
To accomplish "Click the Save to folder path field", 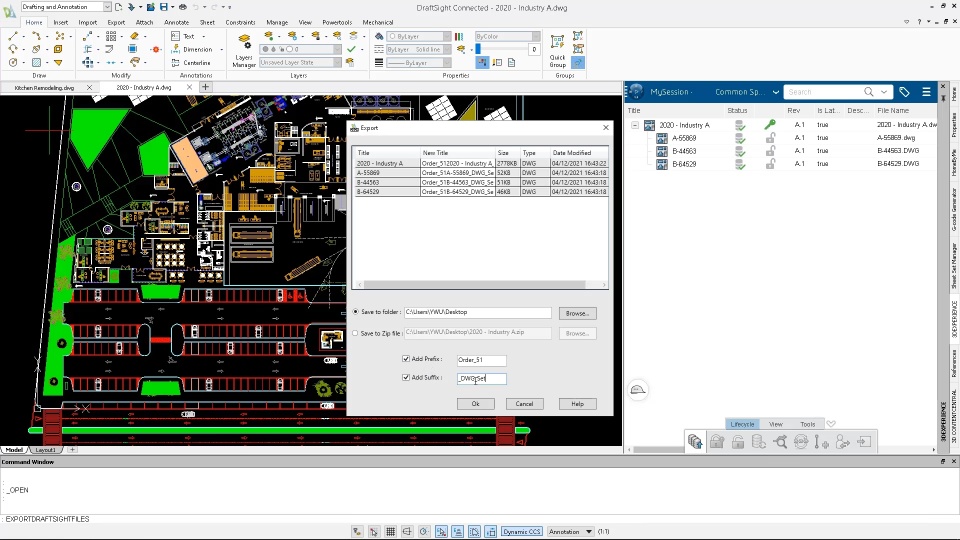I will click(478, 312).
